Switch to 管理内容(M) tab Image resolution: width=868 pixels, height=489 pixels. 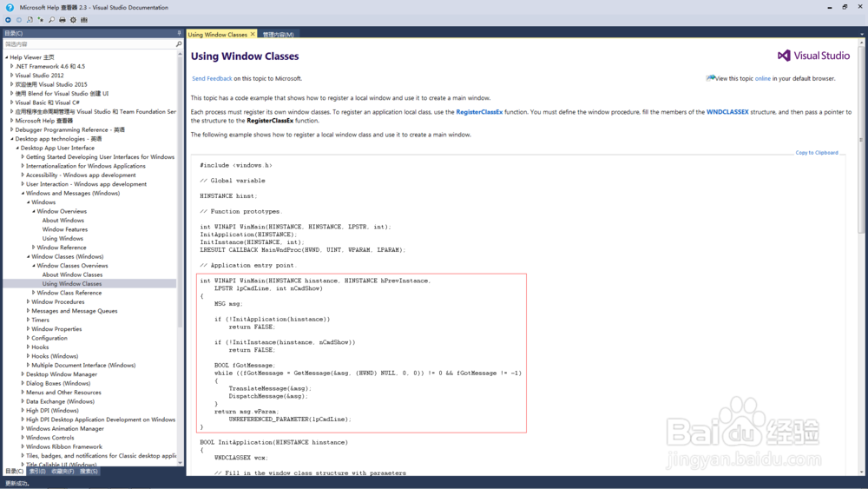click(279, 35)
